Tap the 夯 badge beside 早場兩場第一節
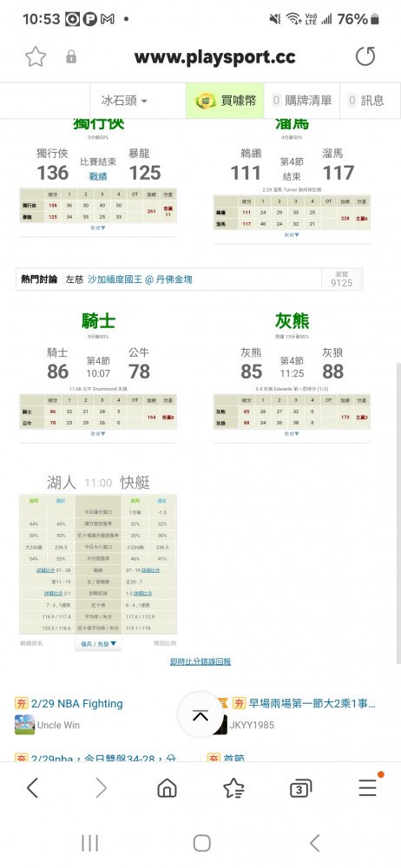This screenshot has width=401, height=868. pos(239,704)
